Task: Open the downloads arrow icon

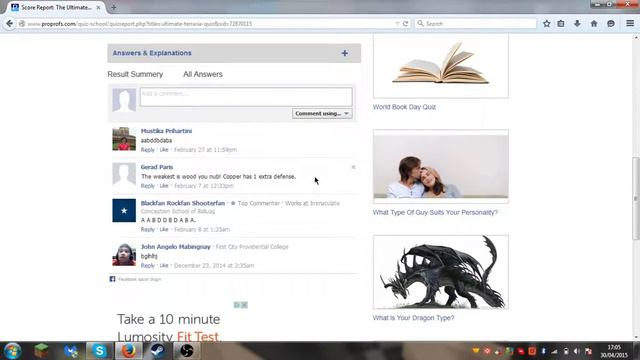Action: 577,24
